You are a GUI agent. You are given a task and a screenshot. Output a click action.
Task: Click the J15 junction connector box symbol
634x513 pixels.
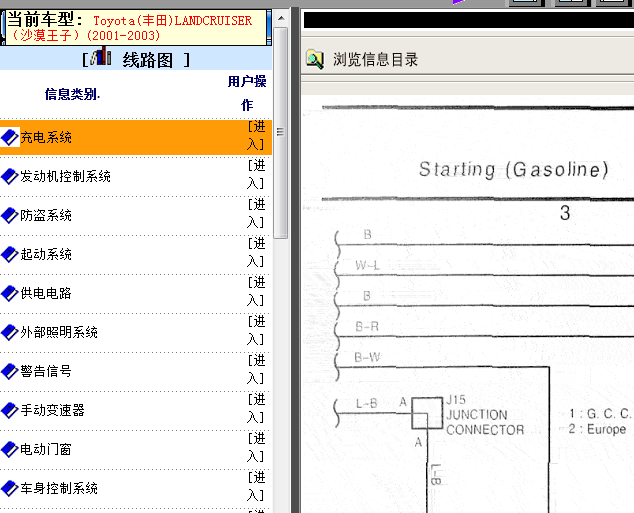pos(427,413)
